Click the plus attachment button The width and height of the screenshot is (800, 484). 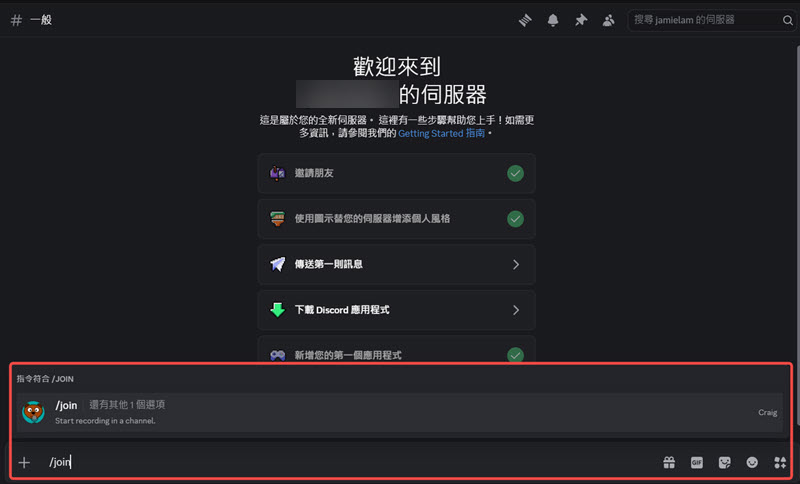pyautogui.click(x=24, y=462)
